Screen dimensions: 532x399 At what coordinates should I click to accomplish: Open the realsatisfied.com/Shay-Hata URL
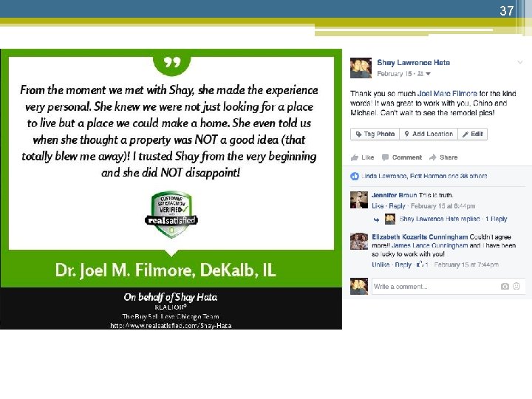[x=171, y=325]
